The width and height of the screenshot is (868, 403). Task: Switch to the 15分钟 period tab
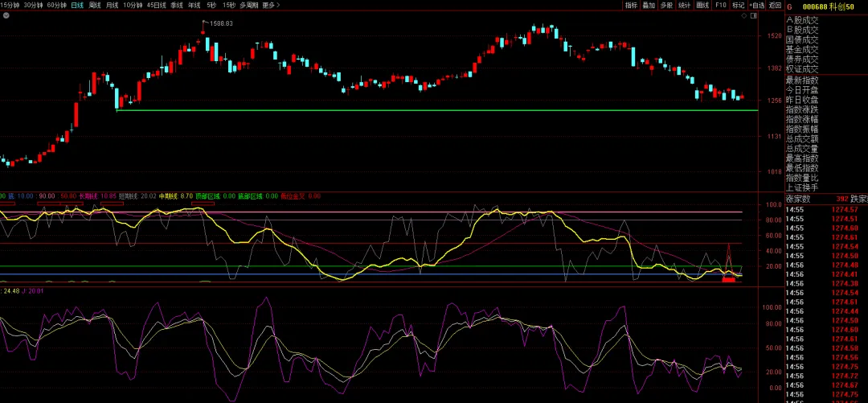[x=10, y=5]
